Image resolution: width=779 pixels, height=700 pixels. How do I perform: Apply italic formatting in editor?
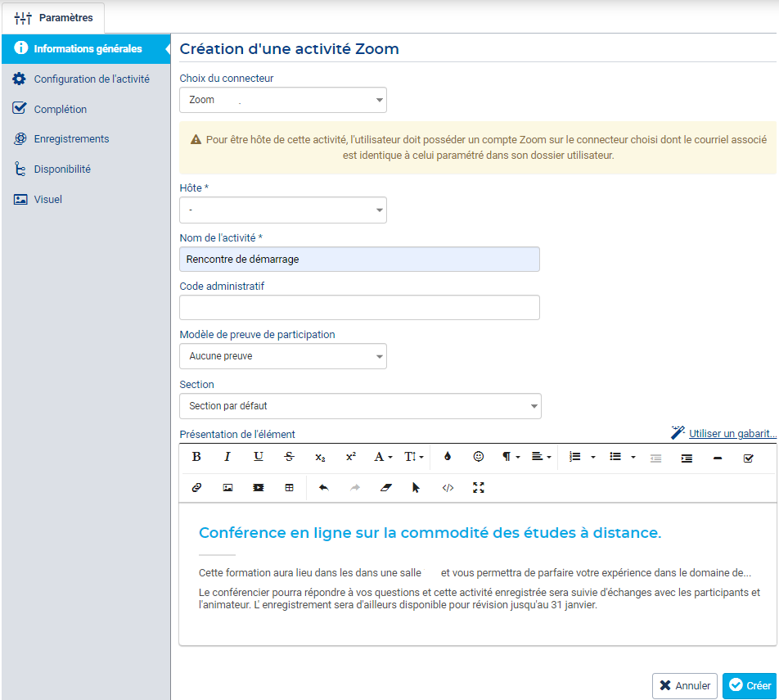pyautogui.click(x=227, y=457)
